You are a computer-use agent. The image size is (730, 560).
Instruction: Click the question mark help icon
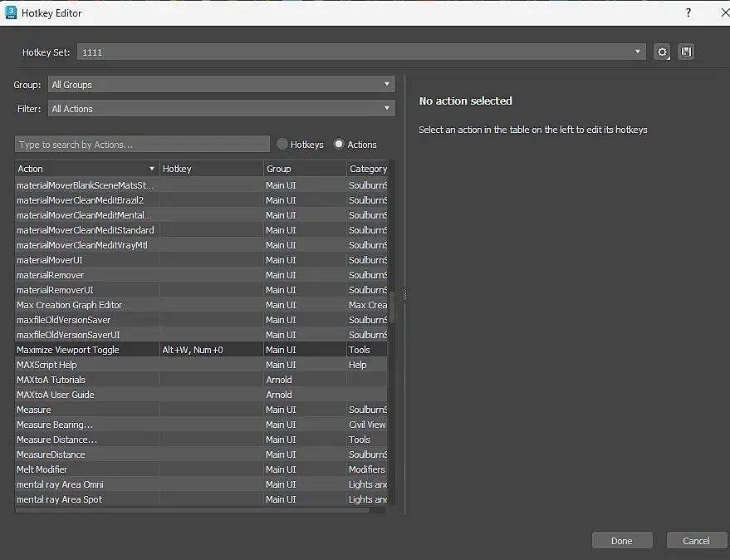(688, 12)
